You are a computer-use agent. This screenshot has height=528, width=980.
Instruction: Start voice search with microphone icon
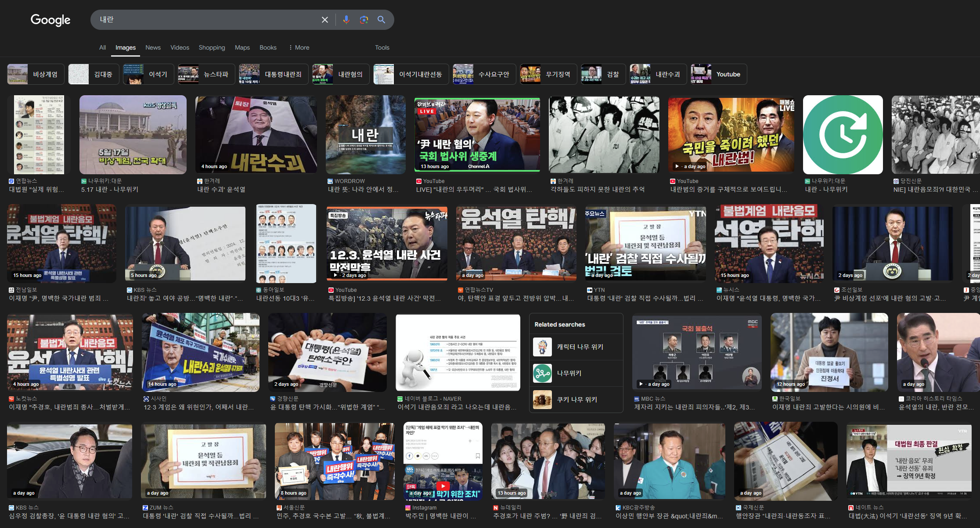tap(346, 20)
